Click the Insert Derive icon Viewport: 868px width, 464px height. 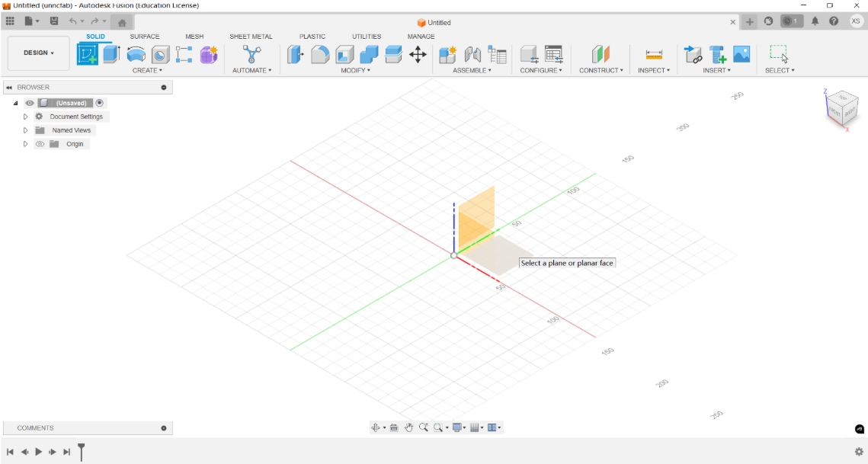693,54
